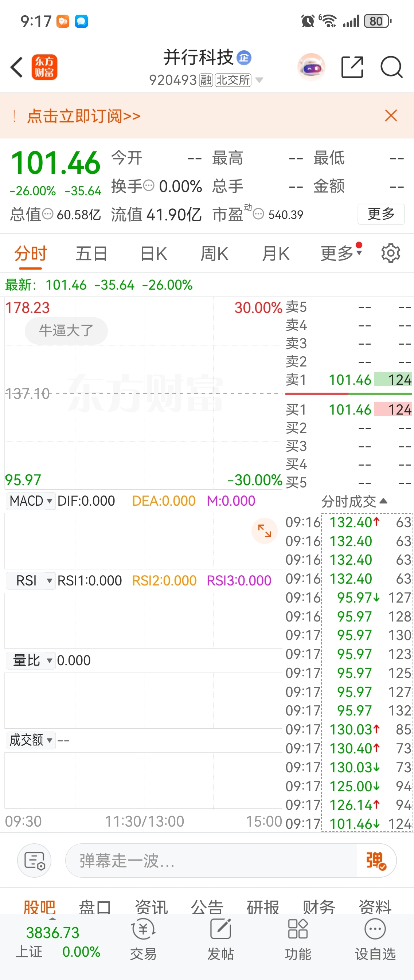Tap the 融 margin tag
414x980 pixels.
click(206, 80)
